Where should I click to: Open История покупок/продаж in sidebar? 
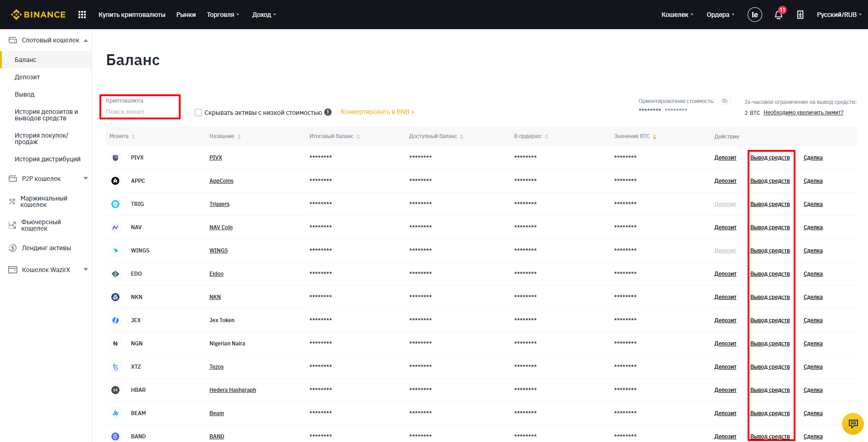(x=42, y=139)
